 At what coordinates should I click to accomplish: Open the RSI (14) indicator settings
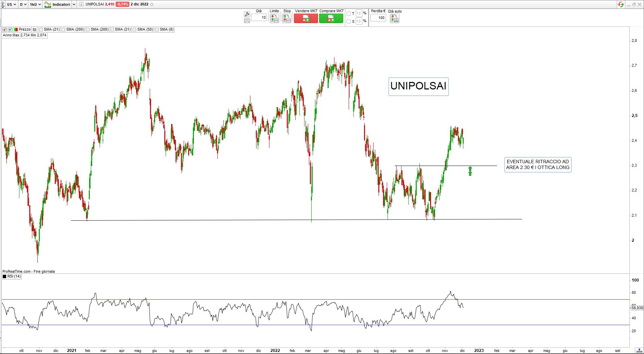[14, 276]
